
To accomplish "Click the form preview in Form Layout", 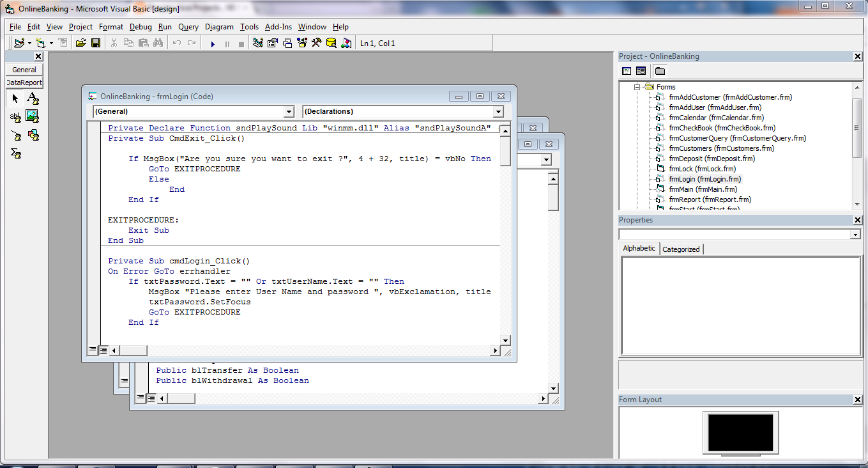I will [741, 433].
